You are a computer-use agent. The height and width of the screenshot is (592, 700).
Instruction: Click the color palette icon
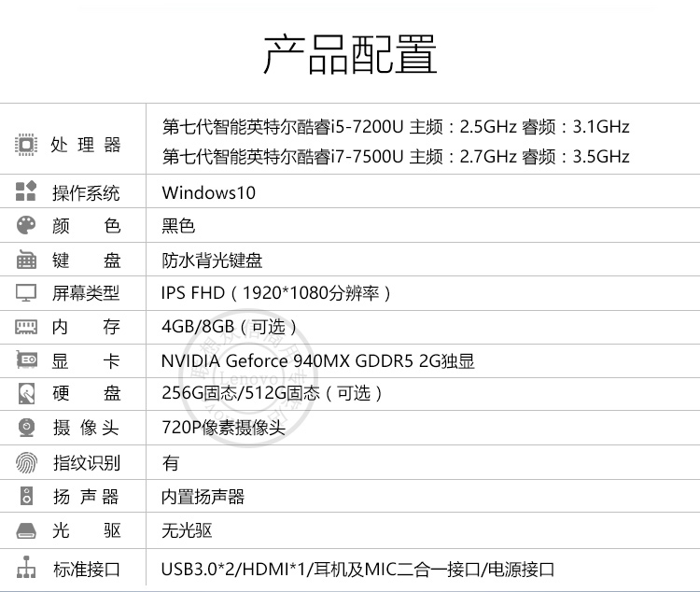point(26,226)
